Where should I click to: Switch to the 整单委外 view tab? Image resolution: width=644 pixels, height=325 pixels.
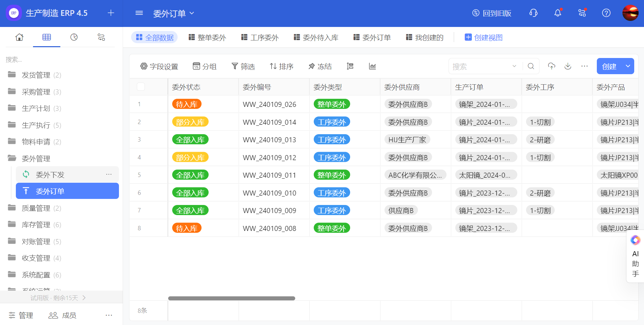tap(207, 37)
